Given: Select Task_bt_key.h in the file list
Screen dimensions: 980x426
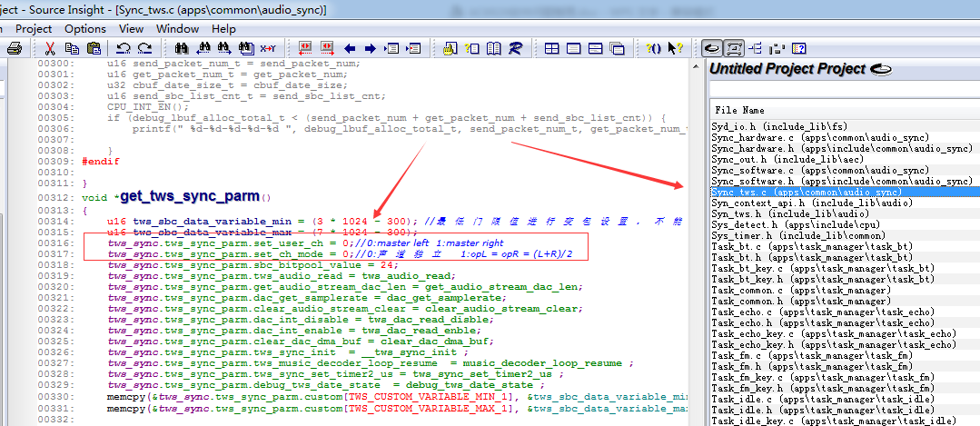Looking at the screenshot, I should click(x=823, y=279).
